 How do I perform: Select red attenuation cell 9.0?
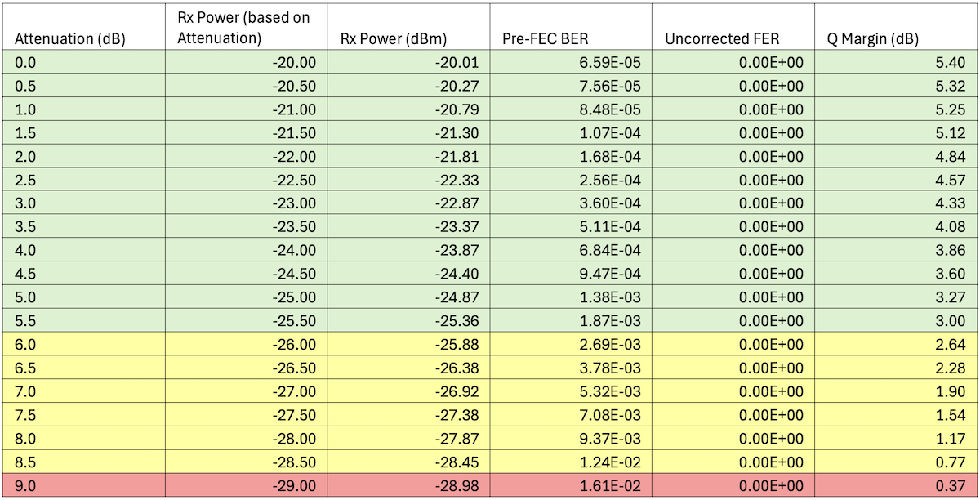click(x=83, y=484)
